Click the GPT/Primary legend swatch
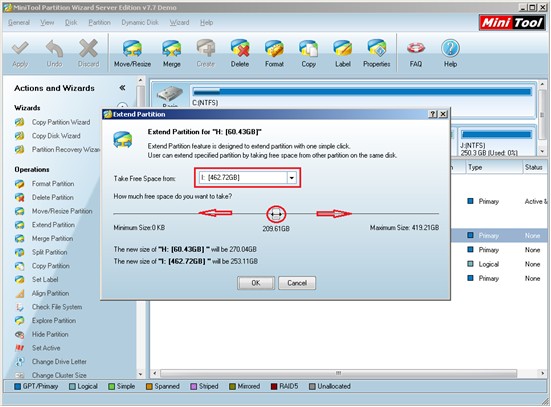Viewport: 551px width, 407px height. click(x=17, y=387)
